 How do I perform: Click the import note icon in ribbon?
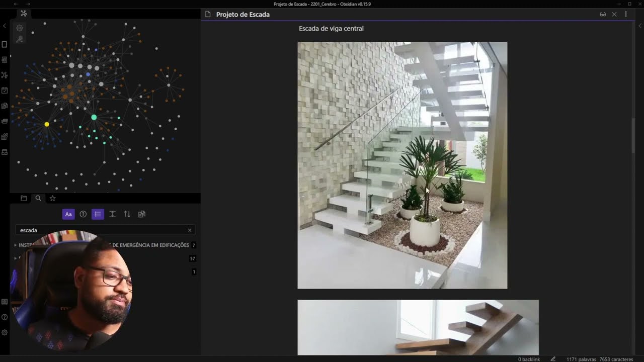click(5, 60)
